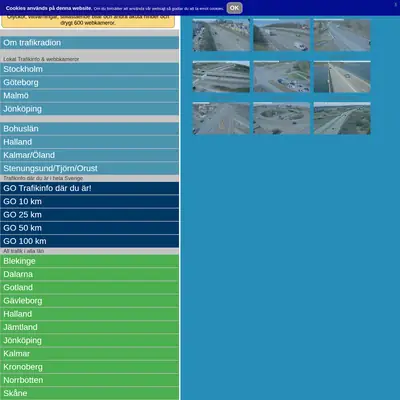This screenshot has width=400, height=400.
Task: Open first webcam thumbnail in top row
Action: (x=221, y=35)
